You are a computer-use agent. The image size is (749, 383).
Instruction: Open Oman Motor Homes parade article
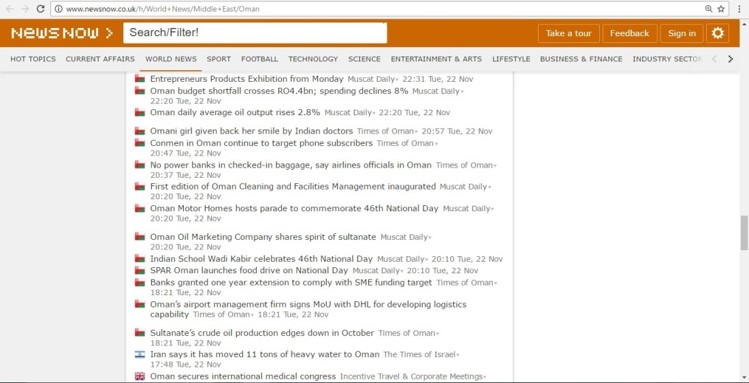(x=294, y=208)
